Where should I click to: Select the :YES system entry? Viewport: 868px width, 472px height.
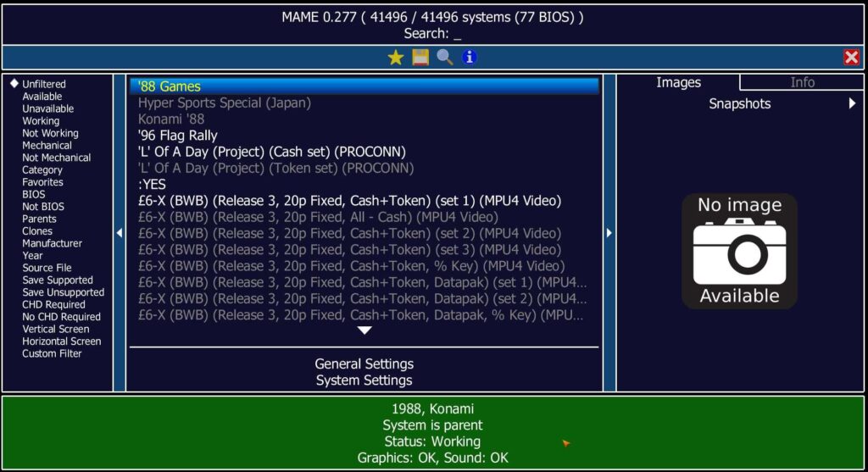(x=364, y=184)
